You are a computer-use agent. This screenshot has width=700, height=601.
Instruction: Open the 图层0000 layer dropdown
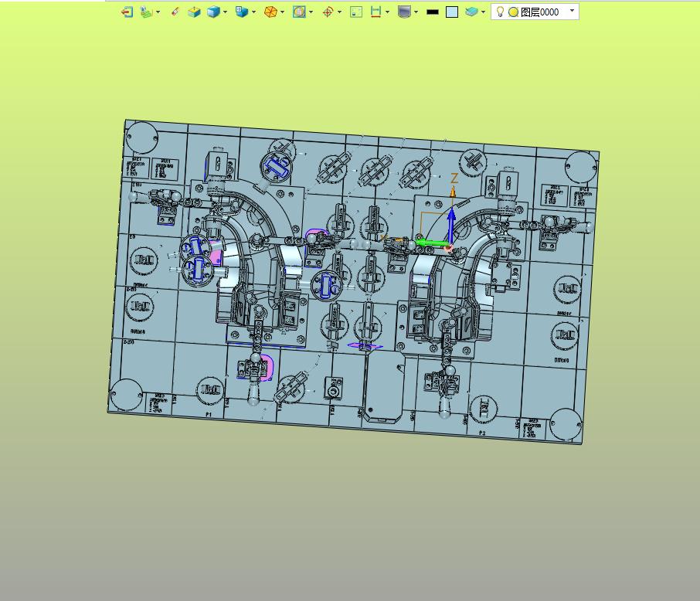click(x=572, y=11)
